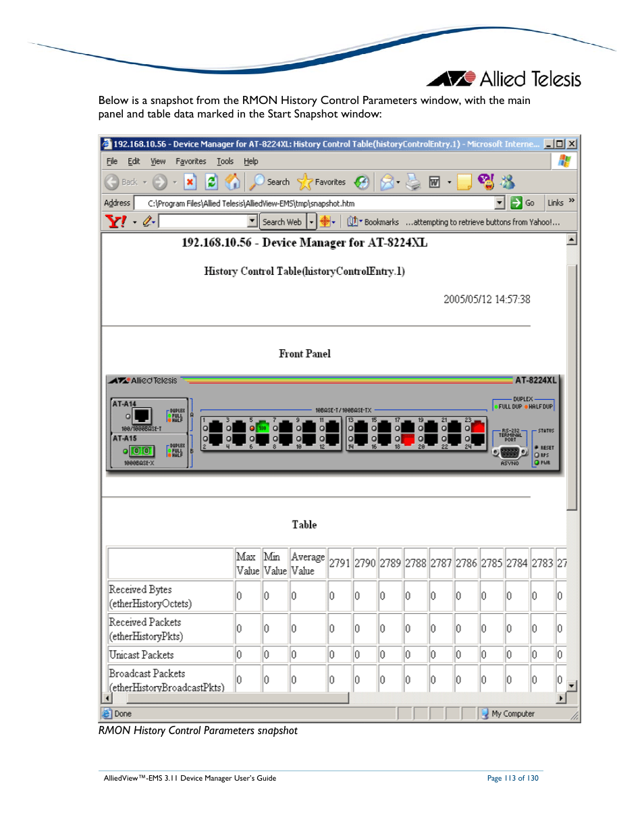Go back with the Back button
This screenshot has width=644, height=834.
pos(121,182)
